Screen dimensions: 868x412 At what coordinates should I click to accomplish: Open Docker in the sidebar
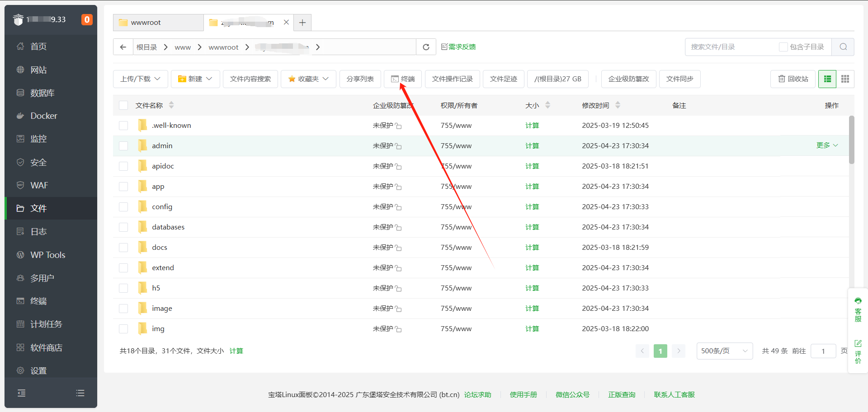pyautogui.click(x=44, y=116)
